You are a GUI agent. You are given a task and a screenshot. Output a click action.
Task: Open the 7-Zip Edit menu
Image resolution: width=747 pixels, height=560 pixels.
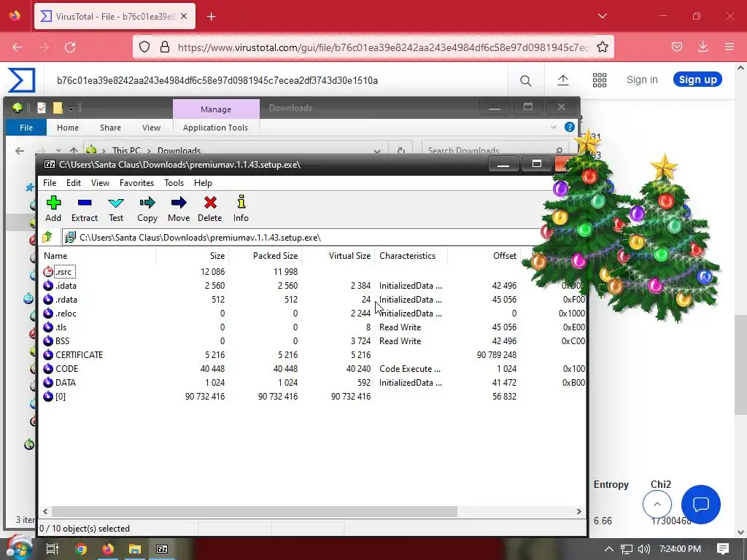pyautogui.click(x=74, y=183)
